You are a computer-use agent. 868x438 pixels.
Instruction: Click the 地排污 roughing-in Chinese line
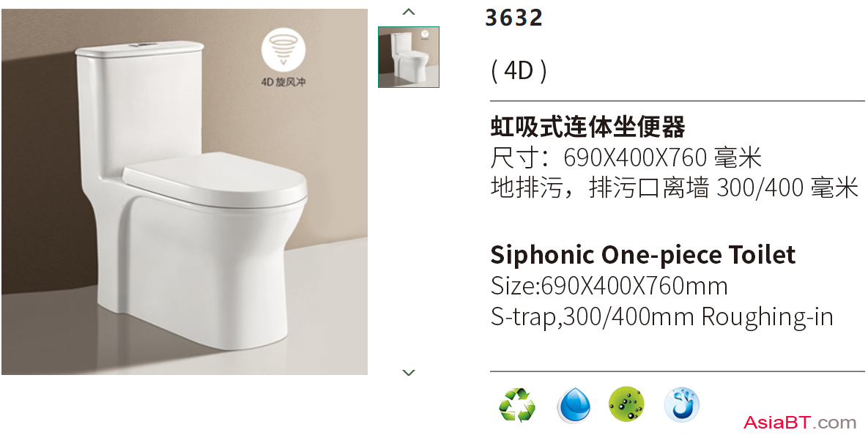click(674, 188)
